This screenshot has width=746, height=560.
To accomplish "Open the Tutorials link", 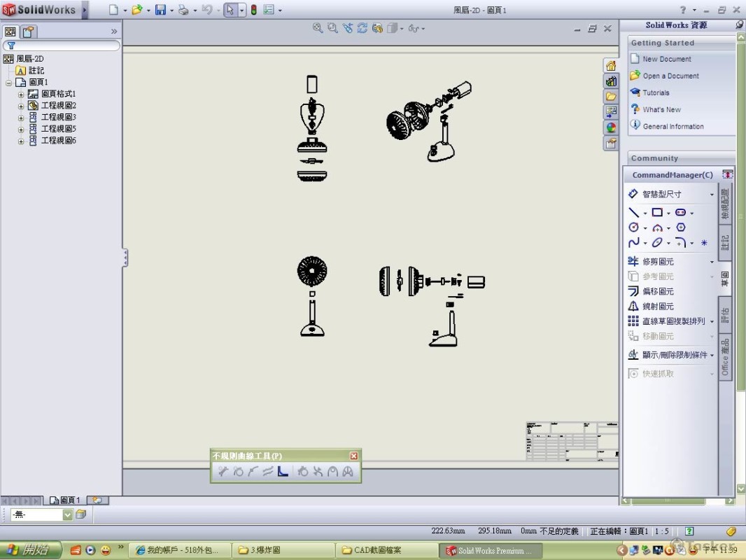I will pos(656,93).
